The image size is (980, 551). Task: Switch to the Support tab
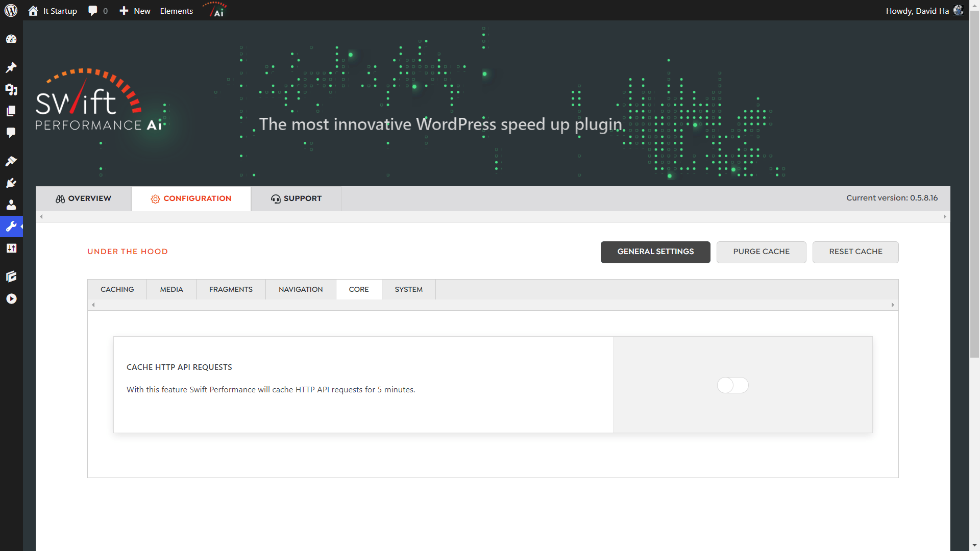296,198
